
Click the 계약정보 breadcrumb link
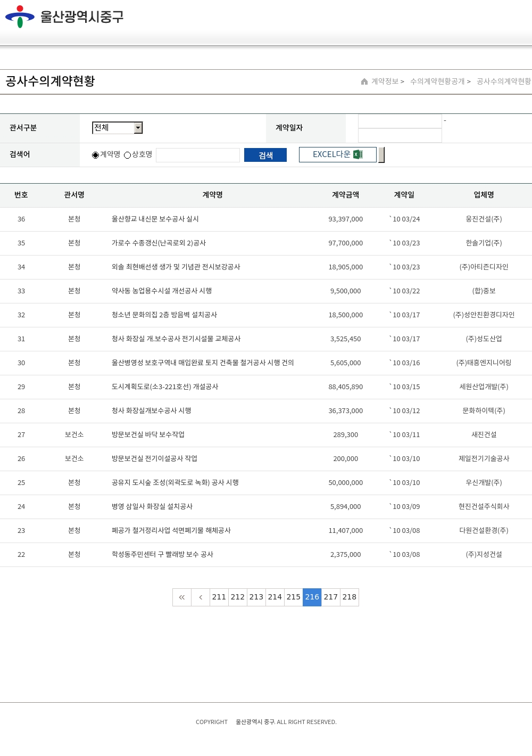point(385,81)
